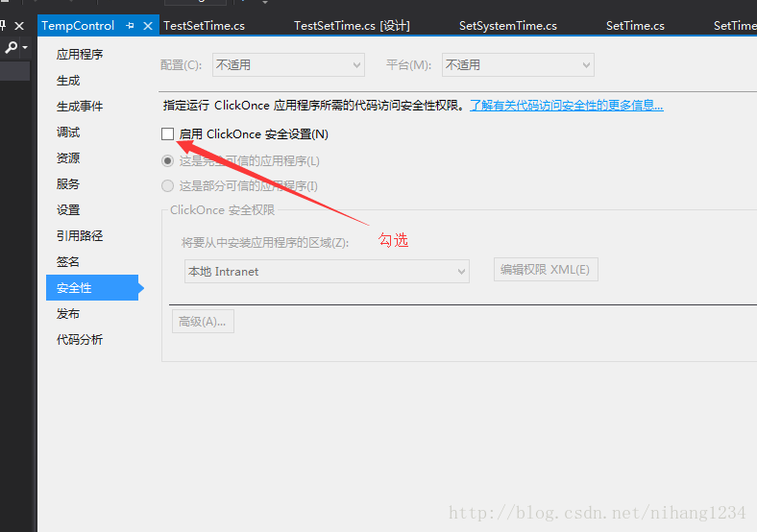
Task: Open the 代码分析 properties page
Action: [x=80, y=339]
